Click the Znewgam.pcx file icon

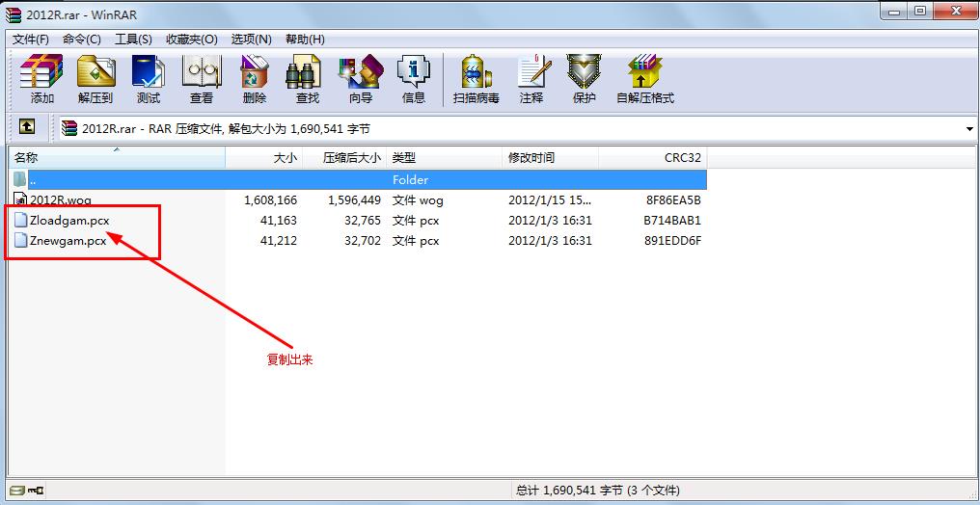[20, 240]
